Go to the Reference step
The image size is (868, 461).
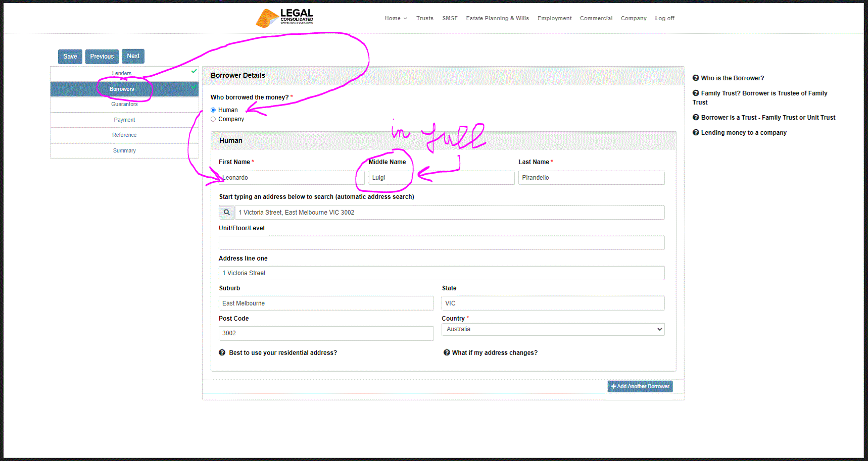[124, 135]
